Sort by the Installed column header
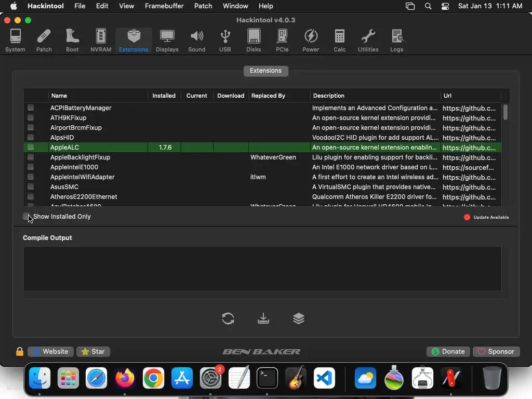Viewport: 532px width, 399px height. (x=164, y=96)
